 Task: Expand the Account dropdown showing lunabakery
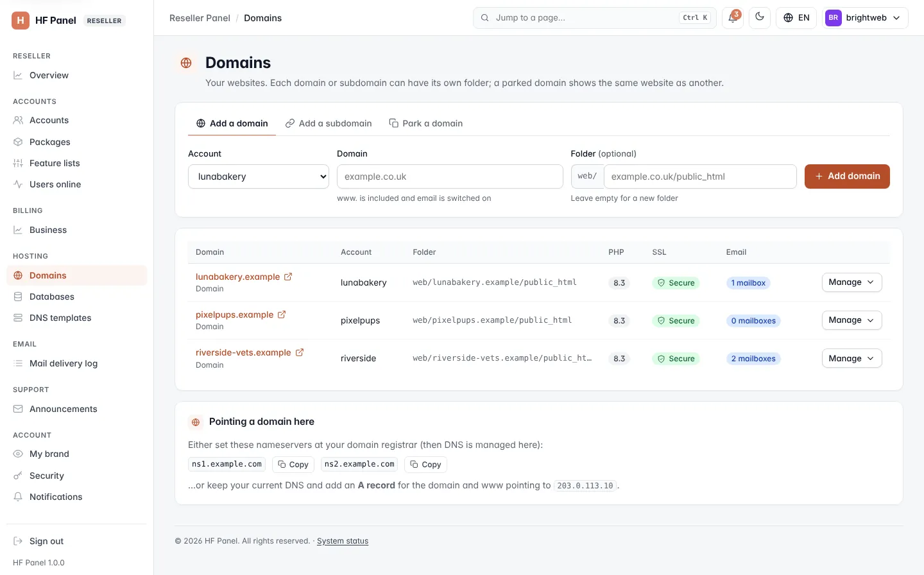point(259,176)
